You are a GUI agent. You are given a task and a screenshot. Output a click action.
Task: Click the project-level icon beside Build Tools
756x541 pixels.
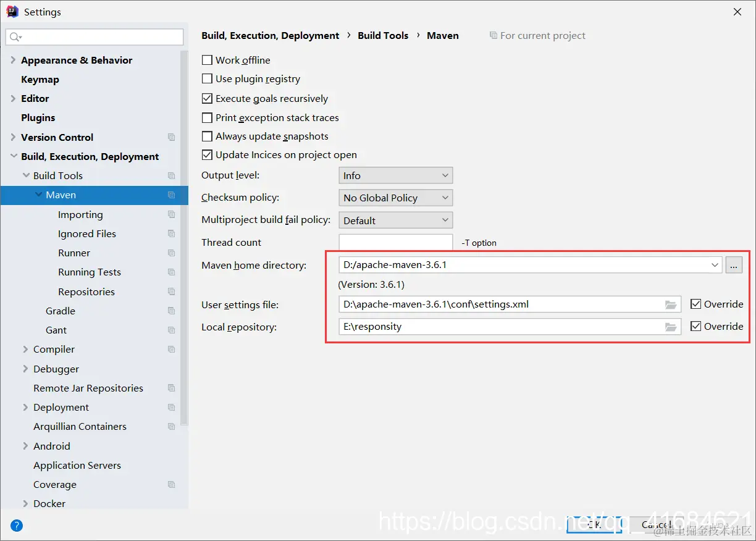pyautogui.click(x=172, y=176)
